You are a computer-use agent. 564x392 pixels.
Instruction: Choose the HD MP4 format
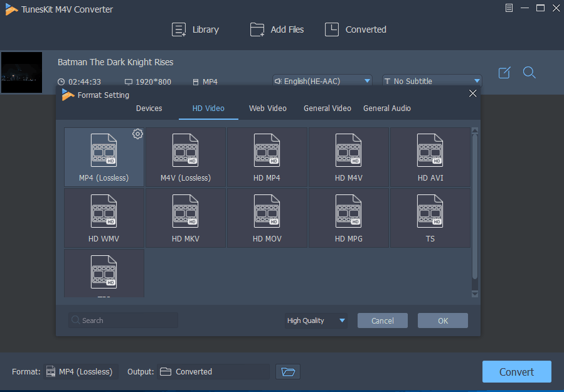click(267, 157)
